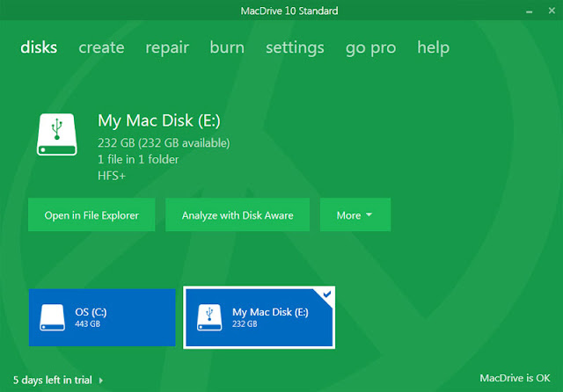563x392 pixels.
Task: Click the My Mac Disk (E:) heading
Action: click(x=159, y=121)
